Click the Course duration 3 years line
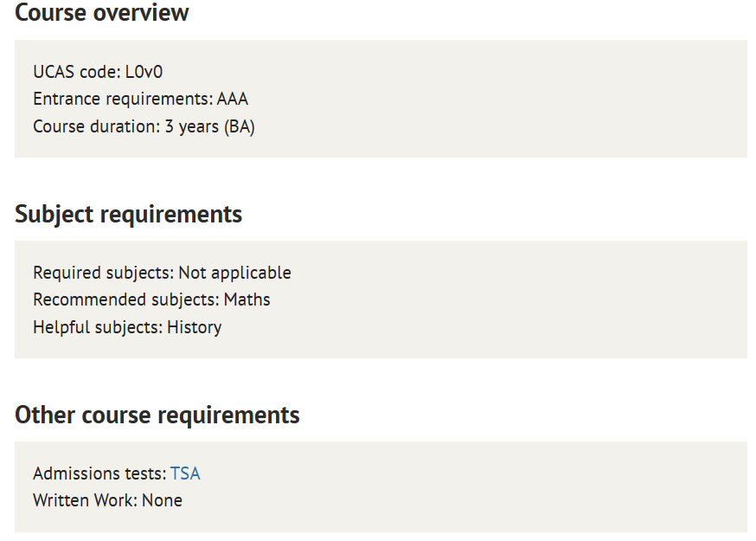The image size is (756, 541). (x=144, y=126)
